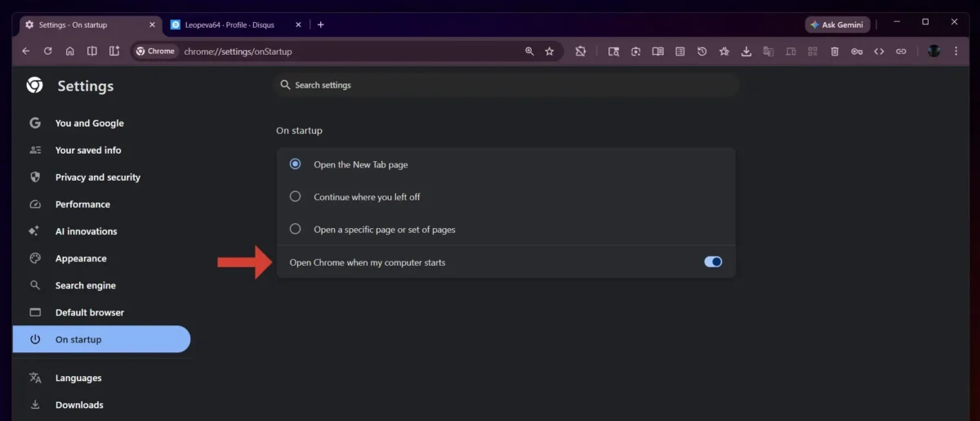Image resolution: width=980 pixels, height=421 pixels.
Task: Select Open the New Tab page option
Action: 296,164
